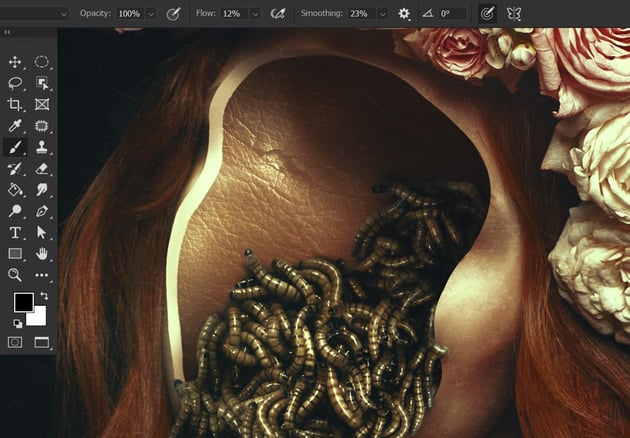The image size is (630, 438).
Task: Toggle Quick Mask mode
Action: [x=15, y=342]
